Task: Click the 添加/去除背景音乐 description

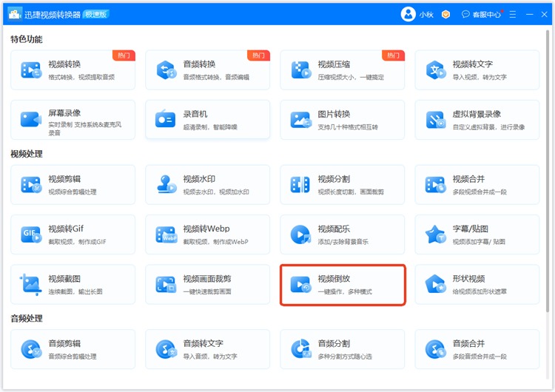Action: pyautogui.click(x=343, y=242)
